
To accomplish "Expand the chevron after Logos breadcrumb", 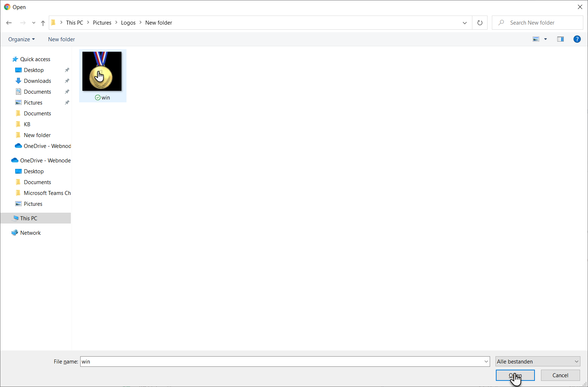I will pos(141,22).
